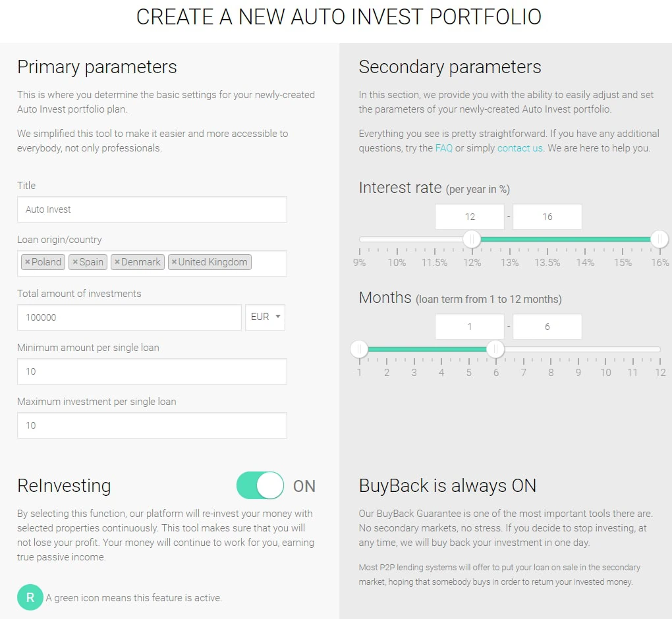
Task: Follow the contact us link
Action: click(x=520, y=148)
